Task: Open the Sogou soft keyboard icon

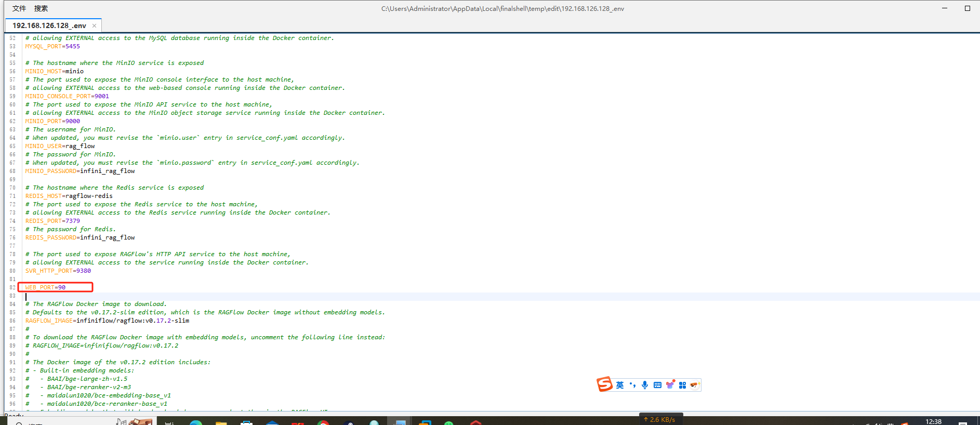Action: [657, 385]
